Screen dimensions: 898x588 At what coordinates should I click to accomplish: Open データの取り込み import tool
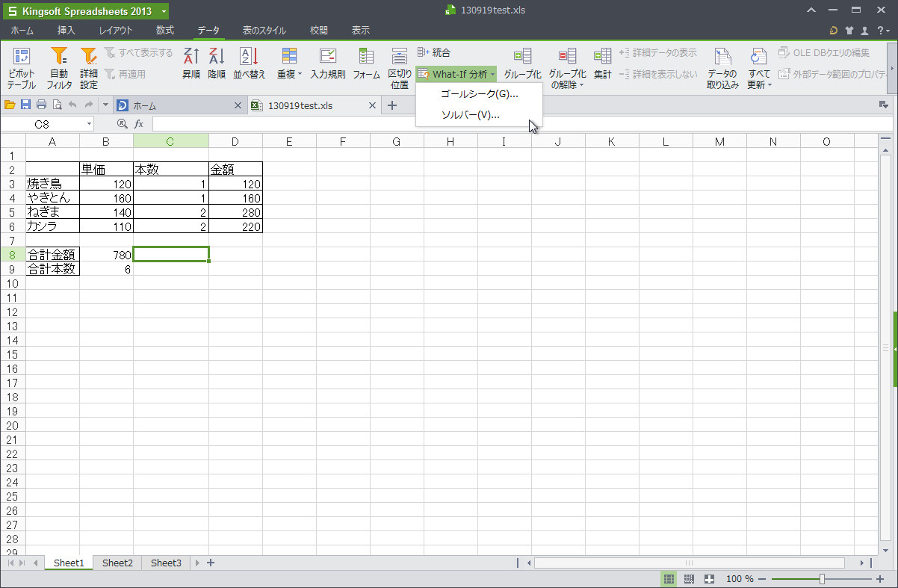click(x=722, y=67)
